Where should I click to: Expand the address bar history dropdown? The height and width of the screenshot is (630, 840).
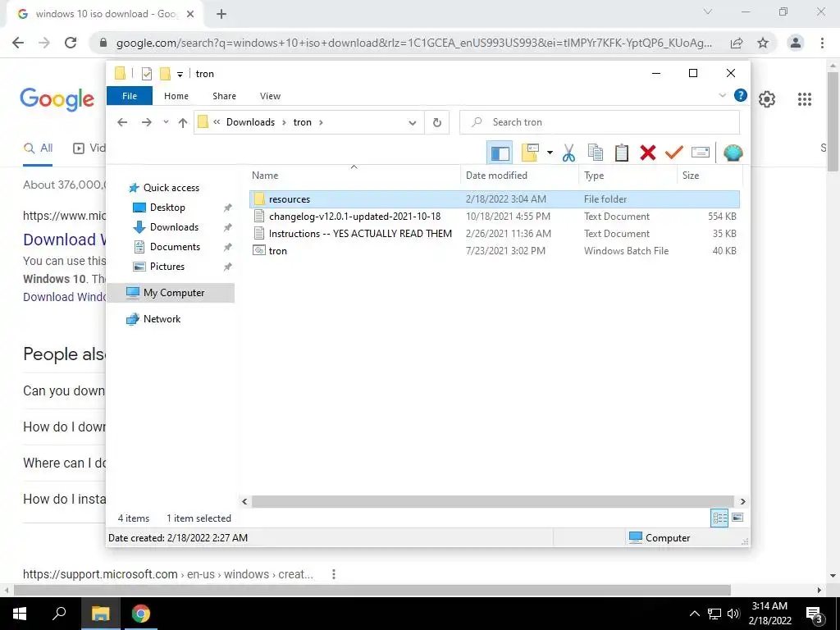[x=412, y=123]
